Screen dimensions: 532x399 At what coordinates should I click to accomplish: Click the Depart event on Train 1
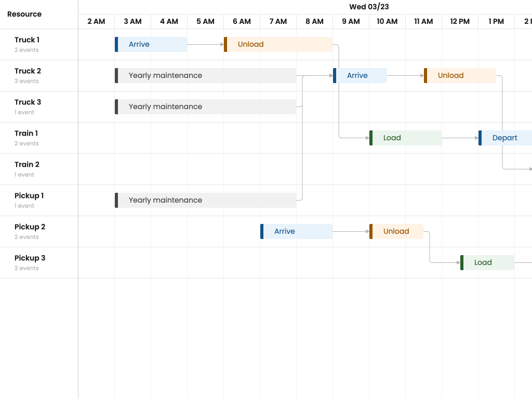point(505,138)
